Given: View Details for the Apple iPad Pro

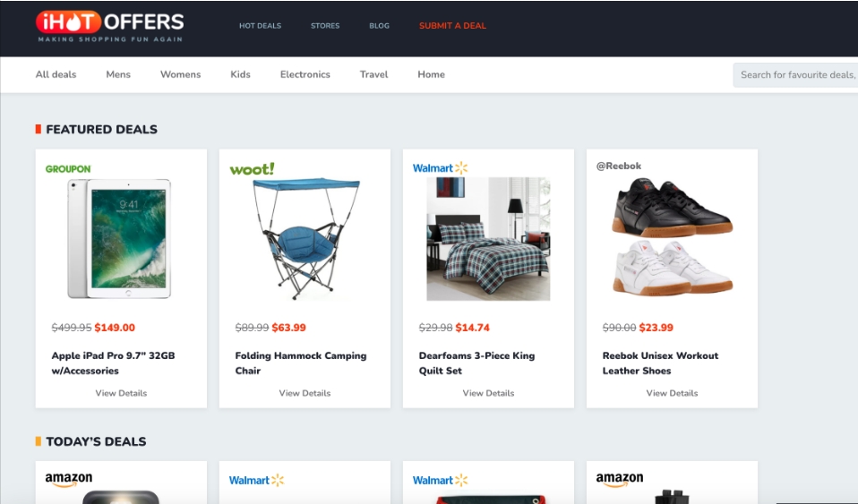Looking at the screenshot, I should pos(121,393).
